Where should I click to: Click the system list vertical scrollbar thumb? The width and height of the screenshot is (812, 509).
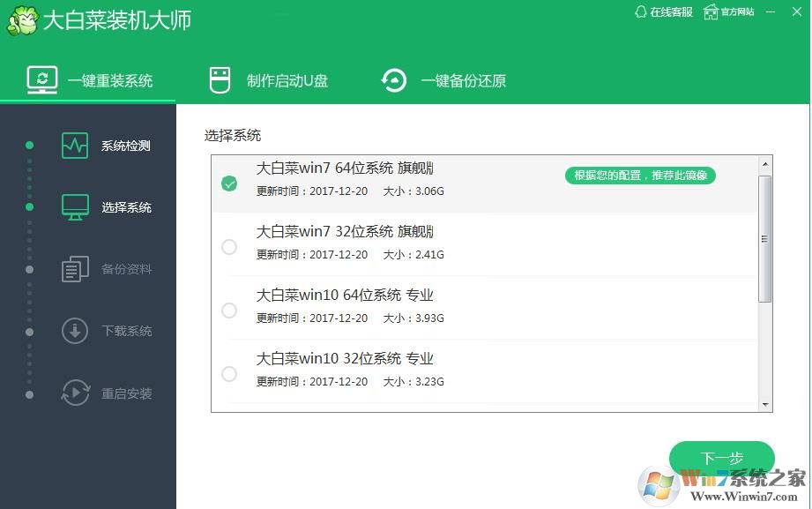point(765,238)
